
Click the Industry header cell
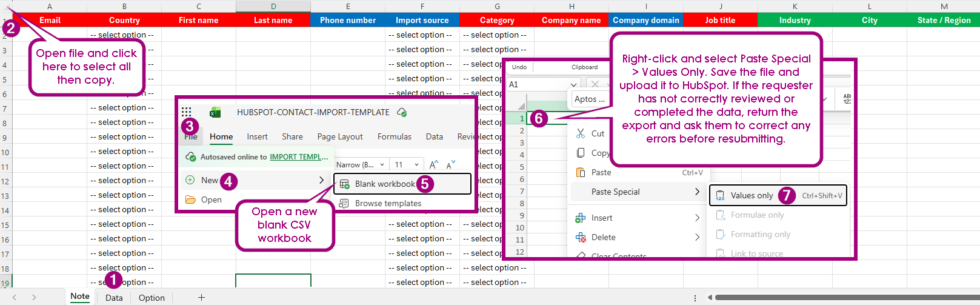(x=795, y=20)
